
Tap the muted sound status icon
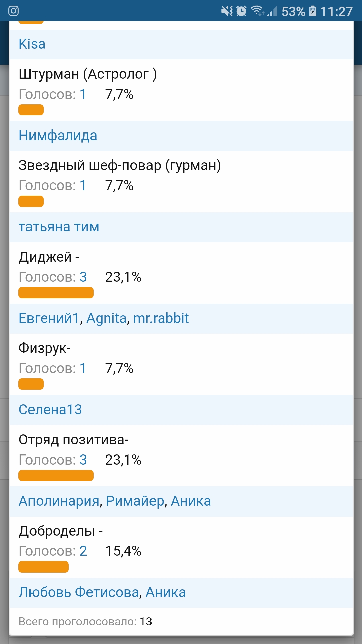pos(227,11)
